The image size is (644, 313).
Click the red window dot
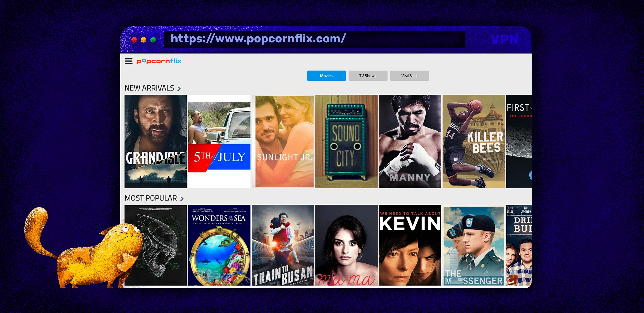coord(134,40)
